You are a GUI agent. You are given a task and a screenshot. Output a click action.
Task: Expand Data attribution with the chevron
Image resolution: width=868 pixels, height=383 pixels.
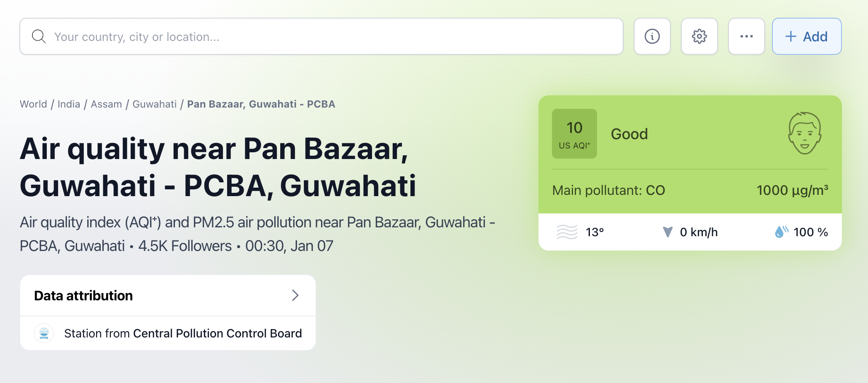click(295, 295)
